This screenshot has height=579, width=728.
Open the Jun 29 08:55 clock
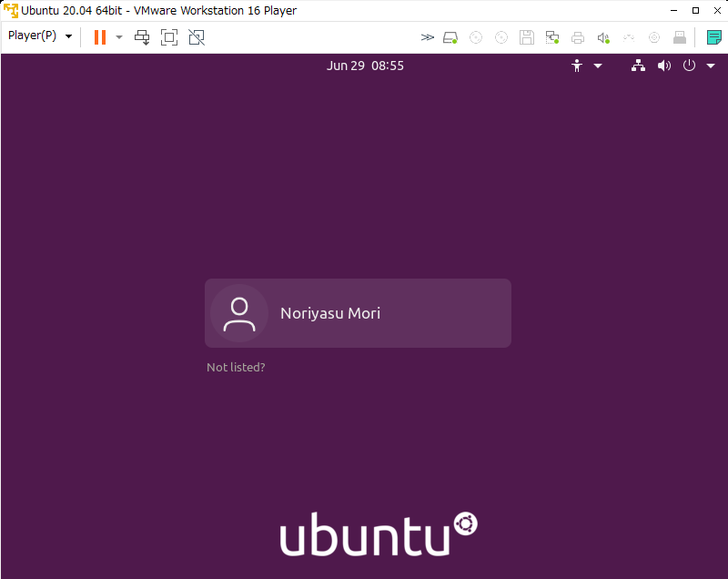(365, 66)
